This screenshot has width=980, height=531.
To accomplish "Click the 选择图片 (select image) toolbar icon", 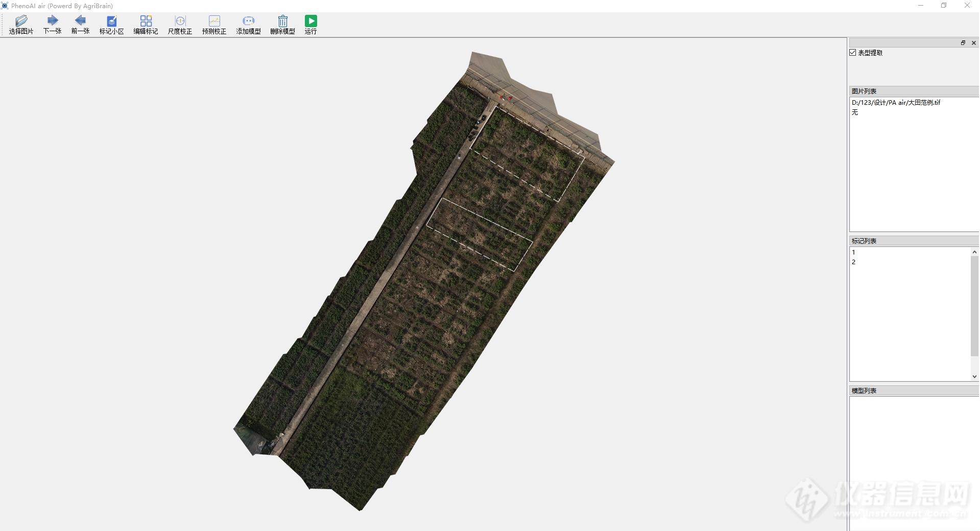I will click(21, 25).
